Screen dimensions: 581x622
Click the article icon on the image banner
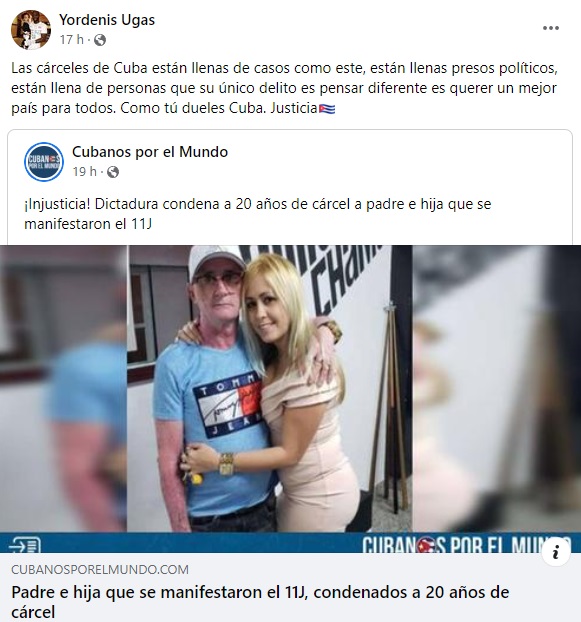click(25, 545)
